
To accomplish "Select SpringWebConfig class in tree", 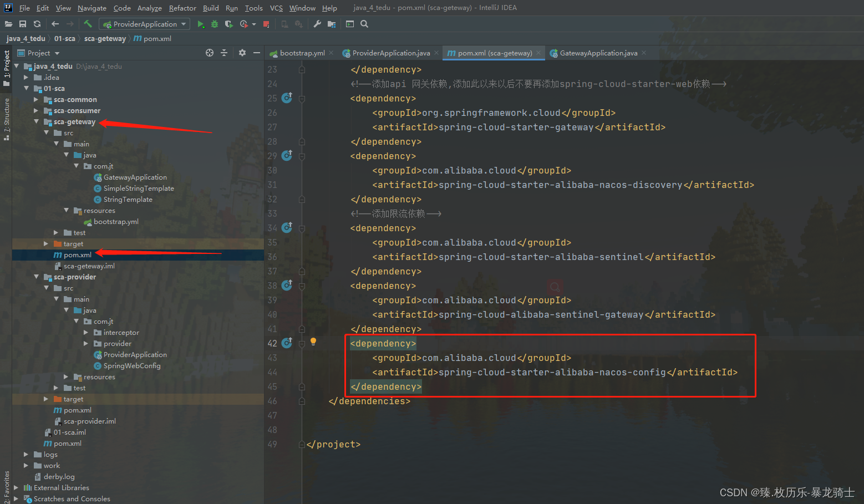I will click(132, 365).
